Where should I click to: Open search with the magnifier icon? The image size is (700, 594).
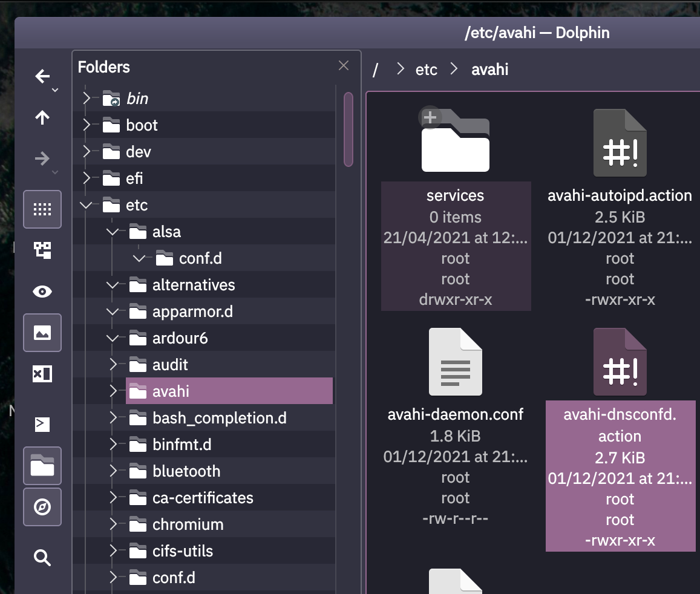click(x=42, y=558)
